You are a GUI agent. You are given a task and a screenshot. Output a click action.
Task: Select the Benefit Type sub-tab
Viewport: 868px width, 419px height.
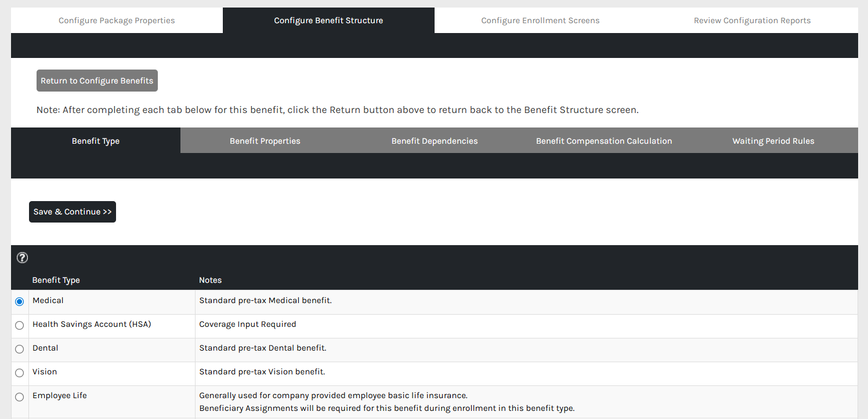96,141
